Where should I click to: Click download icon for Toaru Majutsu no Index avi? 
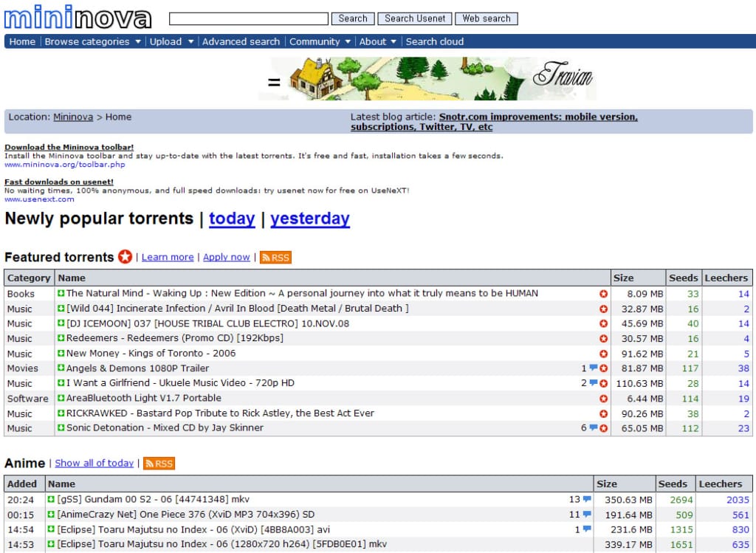click(x=51, y=529)
